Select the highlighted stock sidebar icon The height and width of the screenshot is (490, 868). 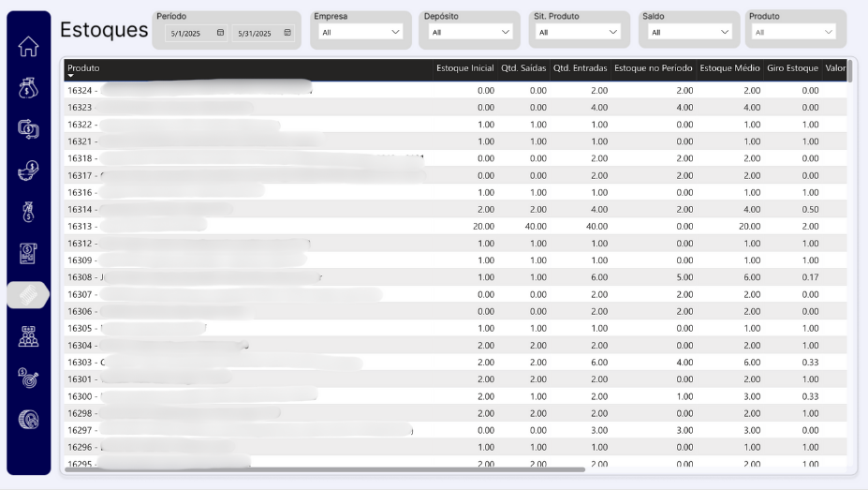28,294
